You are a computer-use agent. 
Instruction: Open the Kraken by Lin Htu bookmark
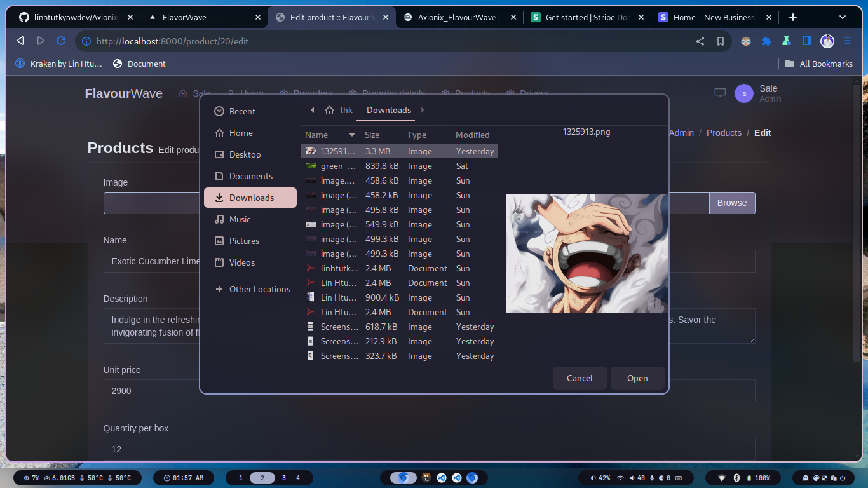(58, 64)
